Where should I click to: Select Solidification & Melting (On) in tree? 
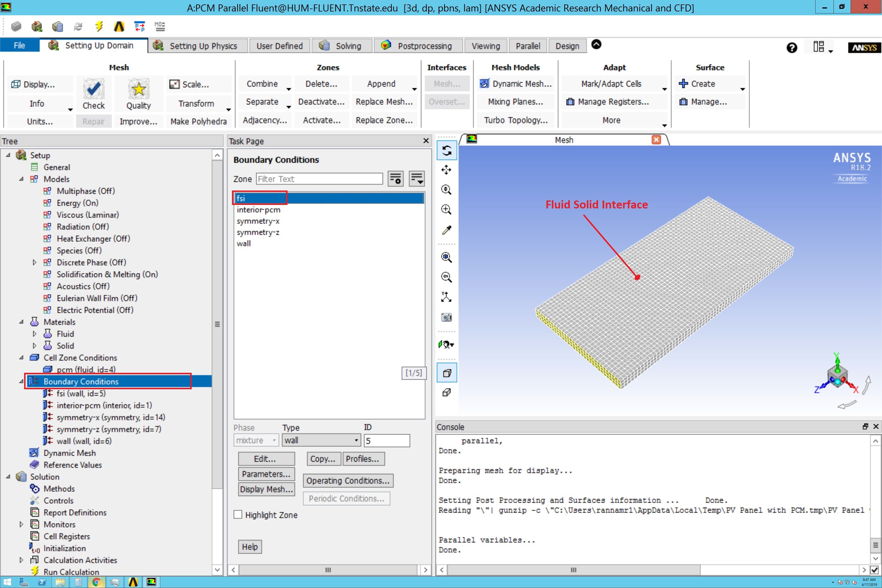click(x=107, y=275)
